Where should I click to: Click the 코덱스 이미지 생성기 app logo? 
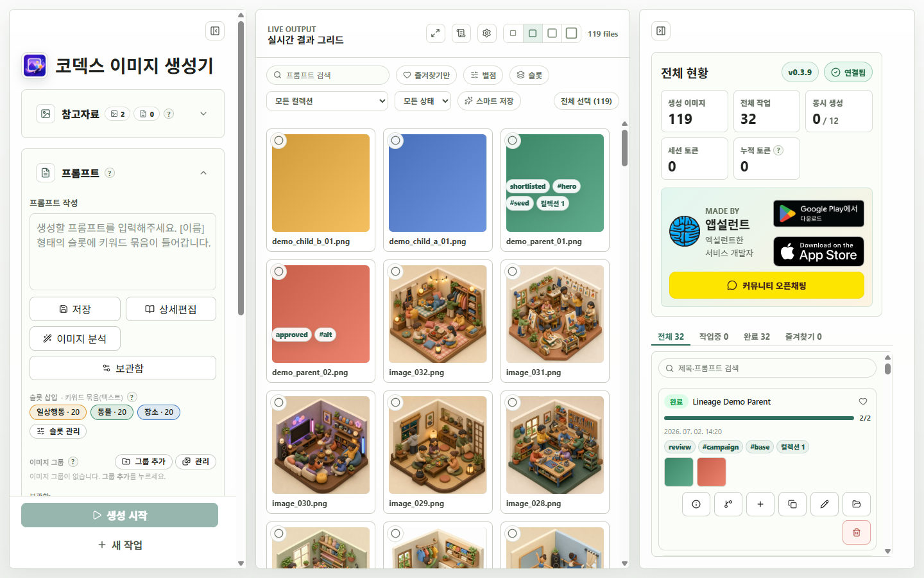coord(35,65)
